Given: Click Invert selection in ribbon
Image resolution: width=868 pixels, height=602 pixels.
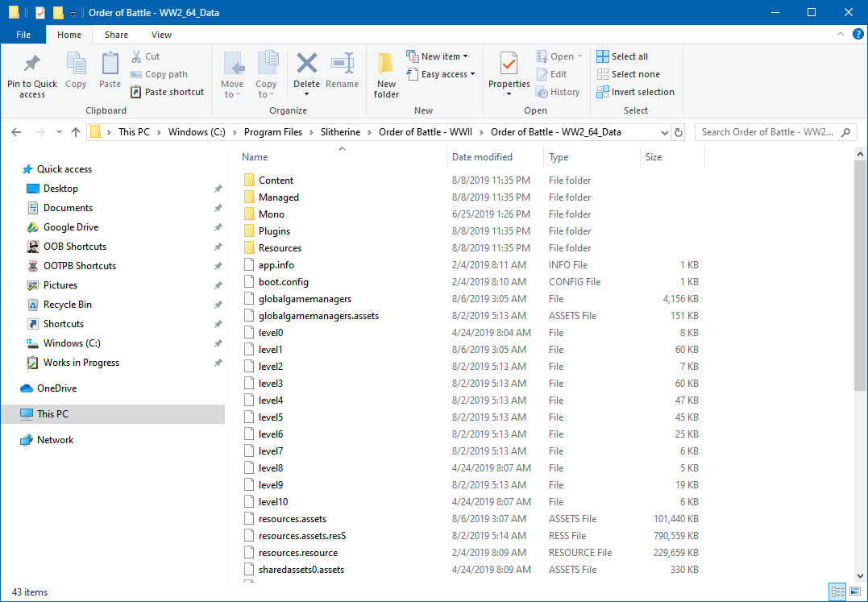Looking at the screenshot, I should [x=635, y=92].
